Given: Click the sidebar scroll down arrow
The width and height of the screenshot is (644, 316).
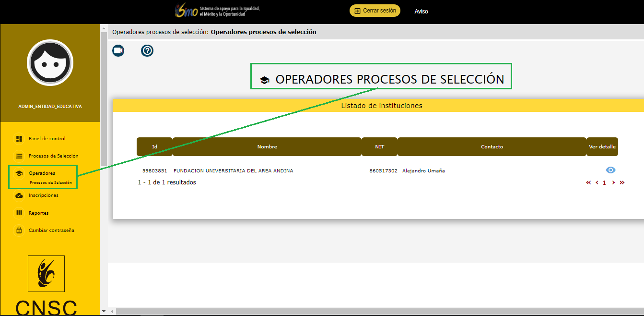Looking at the screenshot, I should (x=104, y=311).
